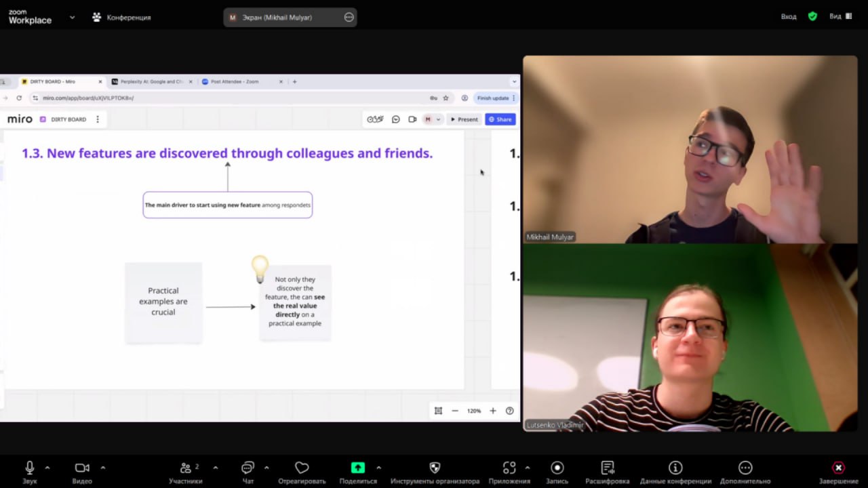Open Данные конференции info icon

pos(675,468)
